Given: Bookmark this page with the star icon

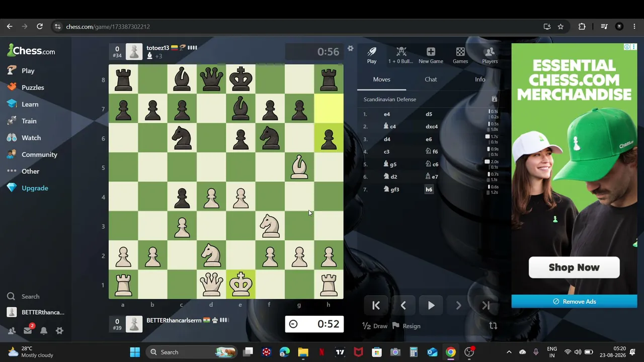Looking at the screenshot, I should [560, 27].
